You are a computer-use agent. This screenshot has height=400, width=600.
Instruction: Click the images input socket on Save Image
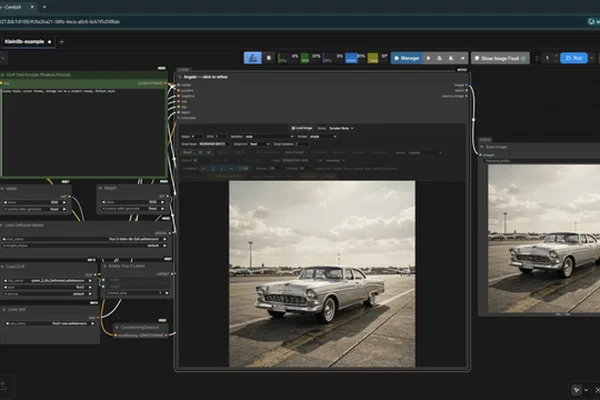point(481,155)
